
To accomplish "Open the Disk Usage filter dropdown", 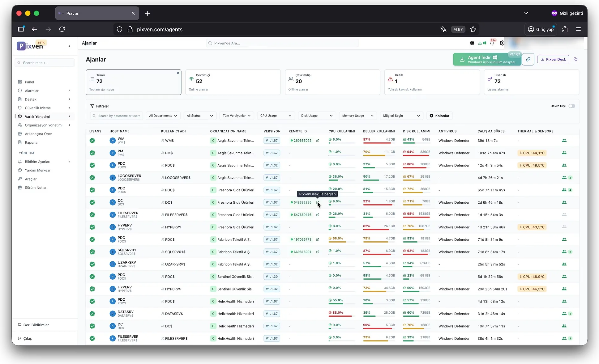I will (317, 116).
